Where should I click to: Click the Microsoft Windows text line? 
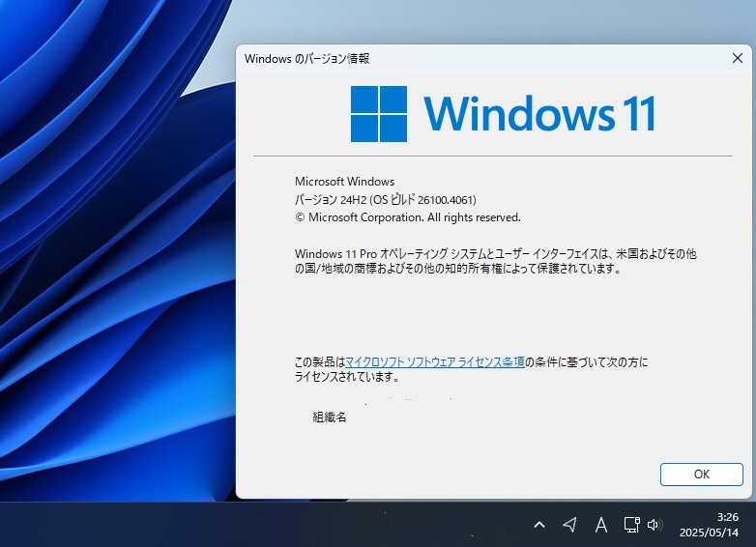pyautogui.click(x=345, y=182)
